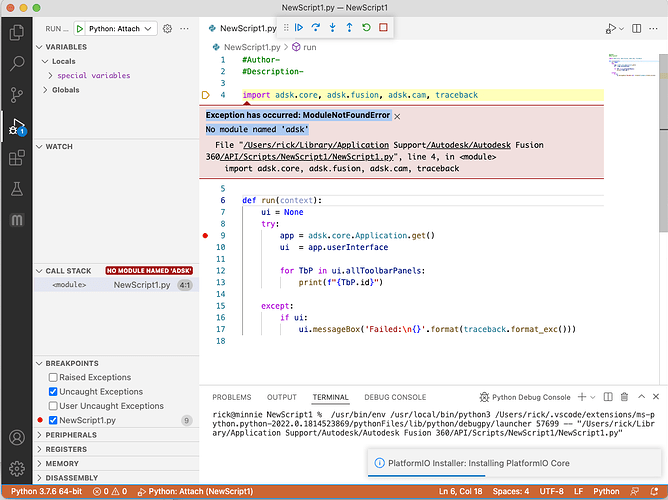Maximize the panel size chevron
This screenshot has height=500, width=668.
pyautogui.click(x=641, y=397)
